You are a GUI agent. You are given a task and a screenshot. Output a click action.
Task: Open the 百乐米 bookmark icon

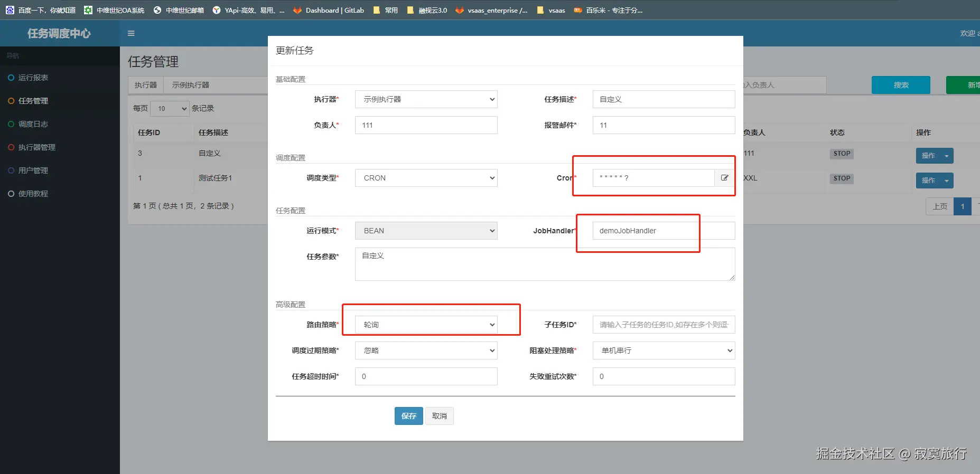click(x=577, y=10)
